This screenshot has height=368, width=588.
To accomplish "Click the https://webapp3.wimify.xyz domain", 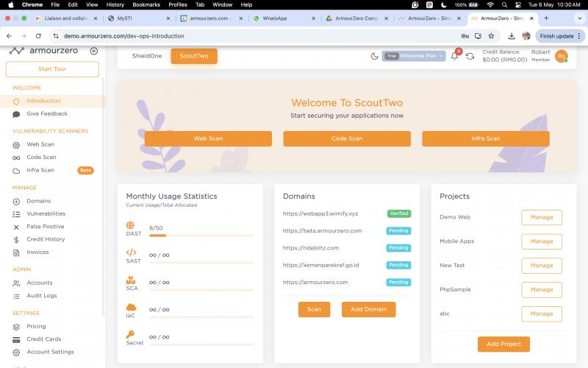I will [x=320, y=213].
